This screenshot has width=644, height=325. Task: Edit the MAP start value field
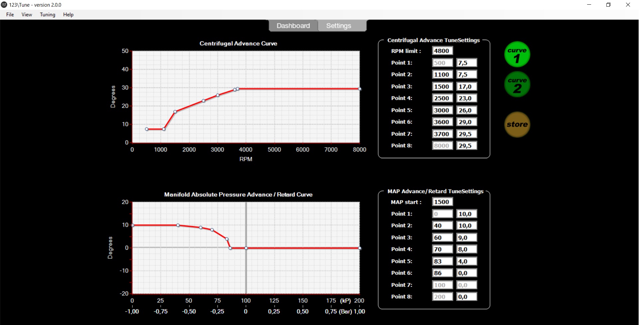[x=442, y=202]
